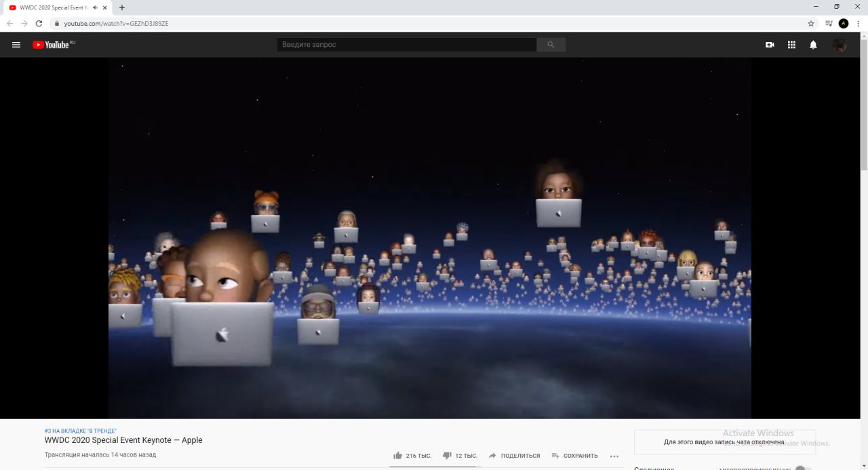868x470 pixels.
Task: Open Chrome media controls icon
Action: (x=829, y=23)
